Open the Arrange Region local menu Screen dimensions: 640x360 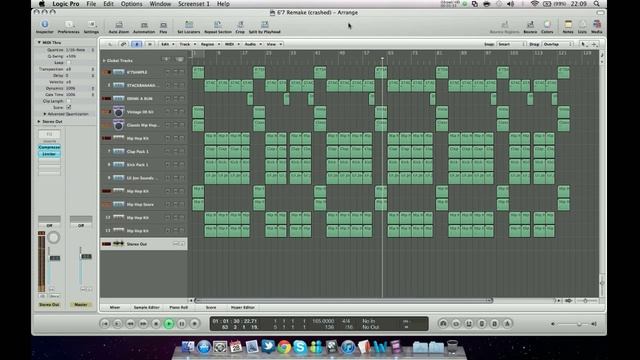coord(210,44)
